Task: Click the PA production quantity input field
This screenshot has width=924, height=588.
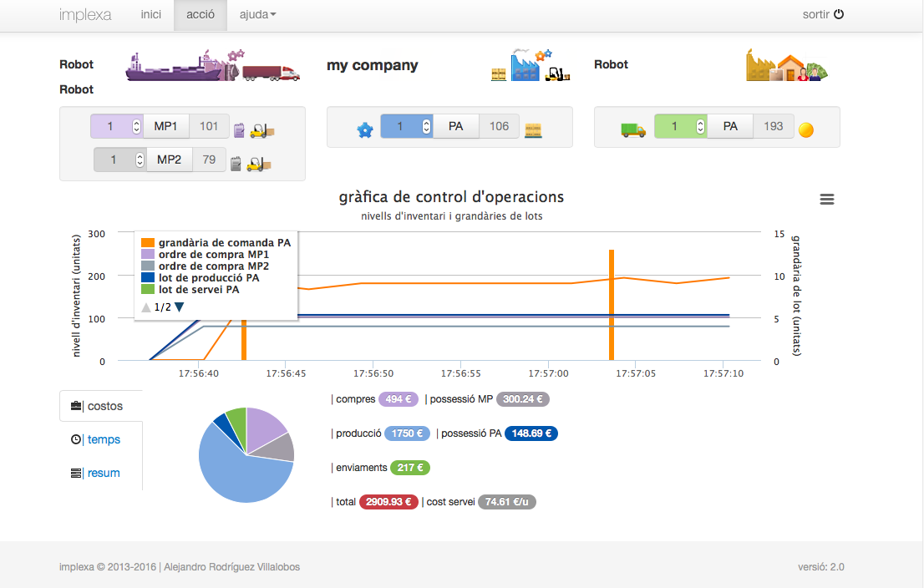Action: 399,126
